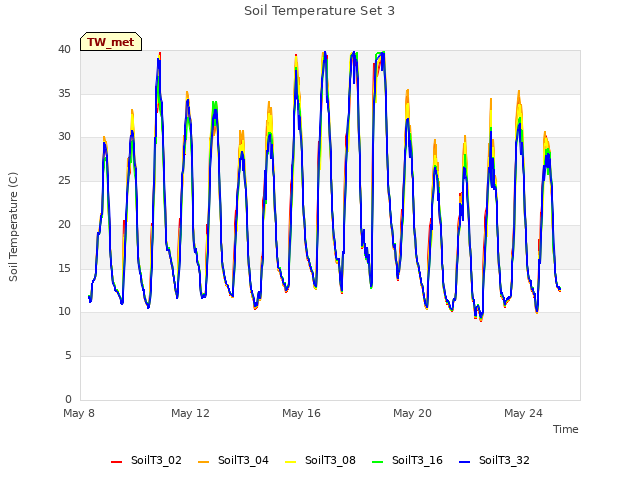
Task: Toggle the SoilT3_08 legend entry
Action: point(320,460)
